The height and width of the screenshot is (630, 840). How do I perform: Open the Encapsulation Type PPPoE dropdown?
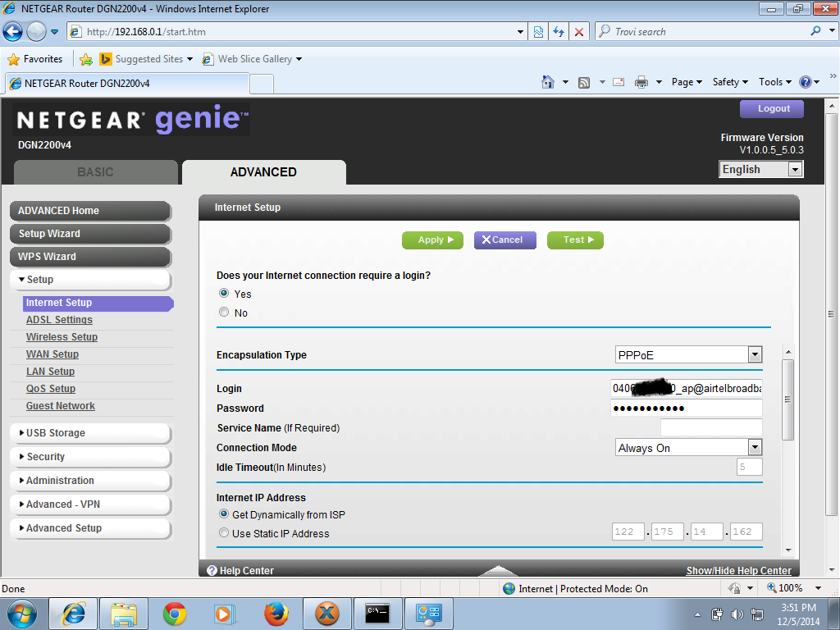[x=755, y=354]
